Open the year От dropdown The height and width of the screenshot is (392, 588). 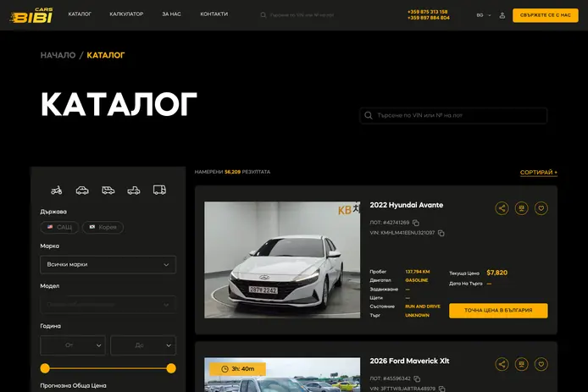(73, 345)
